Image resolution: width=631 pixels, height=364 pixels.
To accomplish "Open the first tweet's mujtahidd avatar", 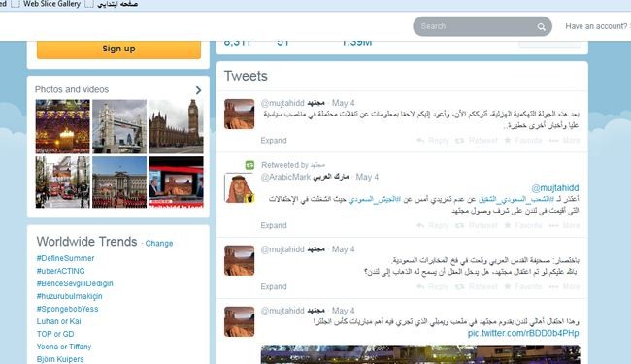I will point(239,114).
